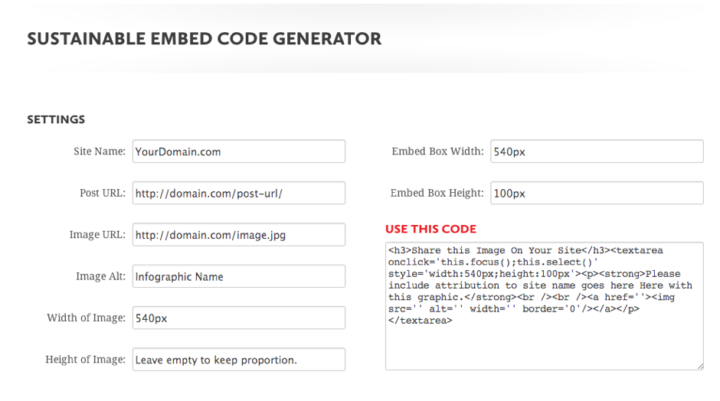720x401 pixels.
Task: Click the Embed Box Height label
Action: tap(437, 193)
